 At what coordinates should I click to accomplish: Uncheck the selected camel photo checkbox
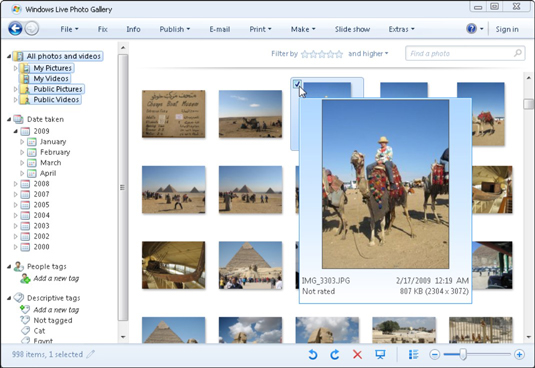[297, 84]
